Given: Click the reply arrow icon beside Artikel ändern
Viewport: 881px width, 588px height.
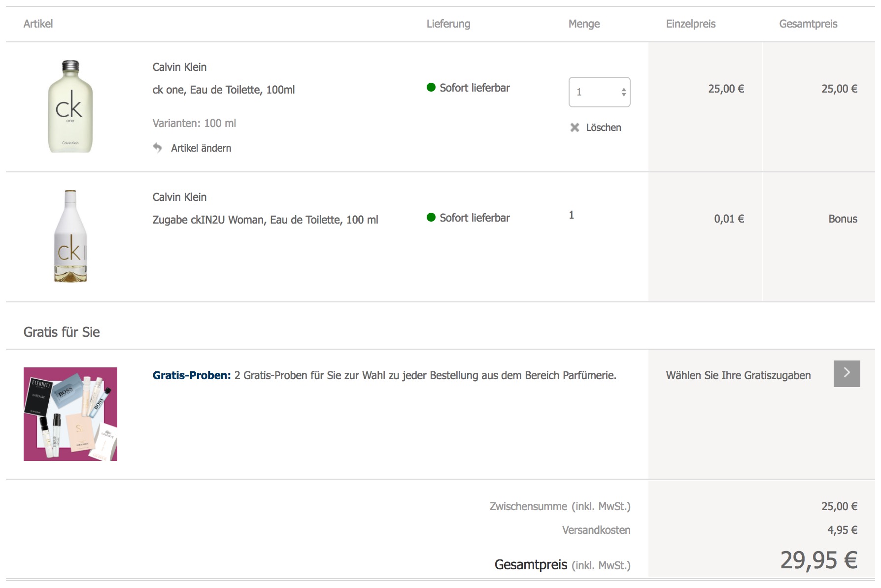Looking at the screenshot, I should pos(157,148).
